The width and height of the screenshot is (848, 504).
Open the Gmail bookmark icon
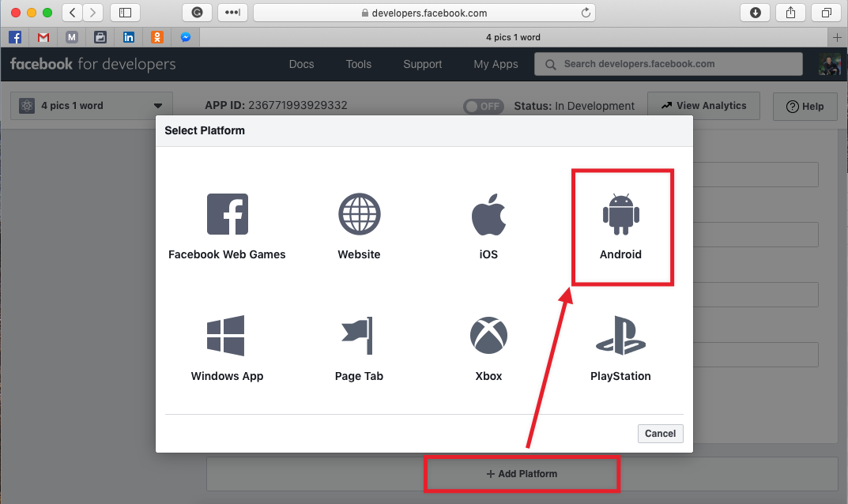click(x=43, y=37)
